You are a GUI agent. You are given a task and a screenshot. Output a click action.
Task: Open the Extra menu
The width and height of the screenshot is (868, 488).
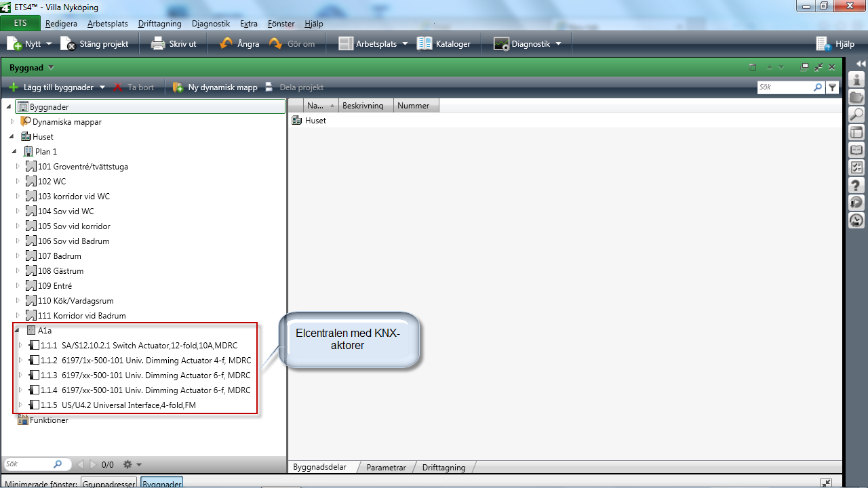[249, 24]
